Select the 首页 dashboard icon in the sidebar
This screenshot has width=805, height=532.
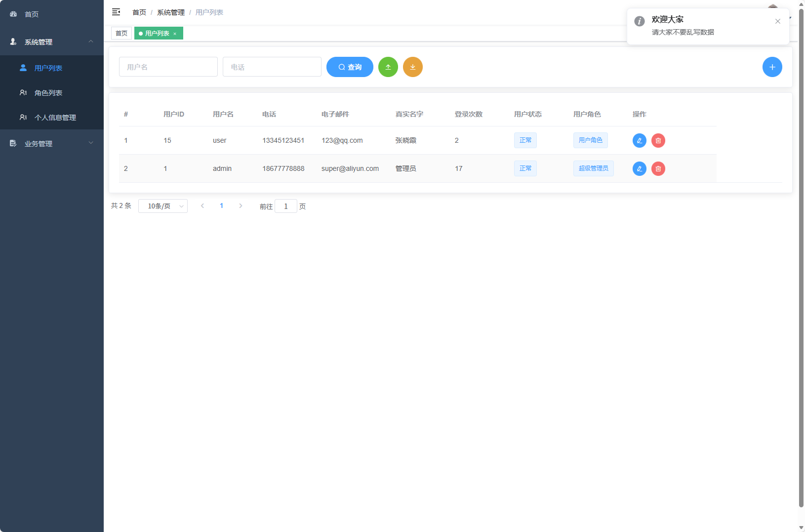(13, 14)
